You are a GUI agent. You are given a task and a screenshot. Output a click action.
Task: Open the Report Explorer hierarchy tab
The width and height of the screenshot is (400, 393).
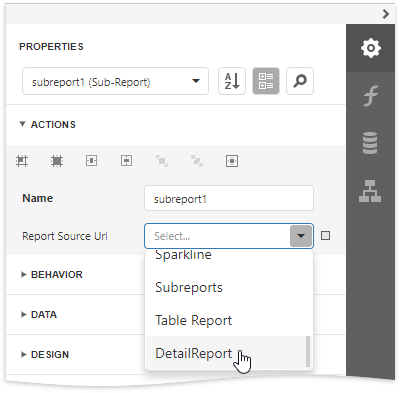click(x=370, y=191)
